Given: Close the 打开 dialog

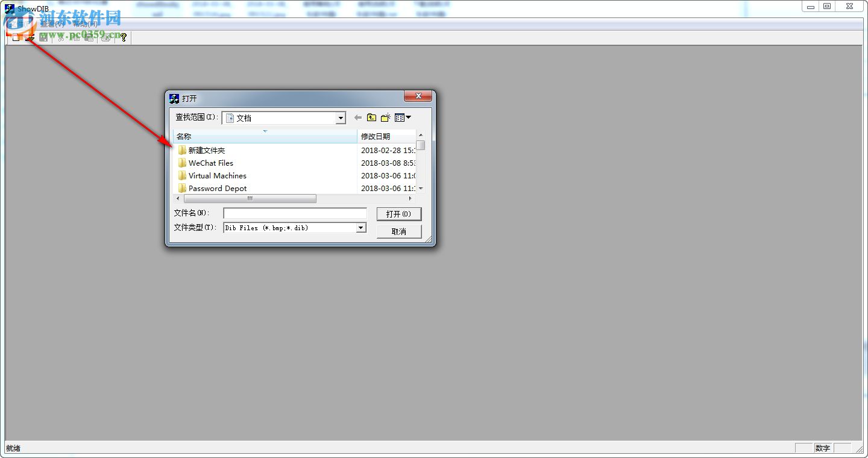Looking at the screenshot, I should pos(418,96).
